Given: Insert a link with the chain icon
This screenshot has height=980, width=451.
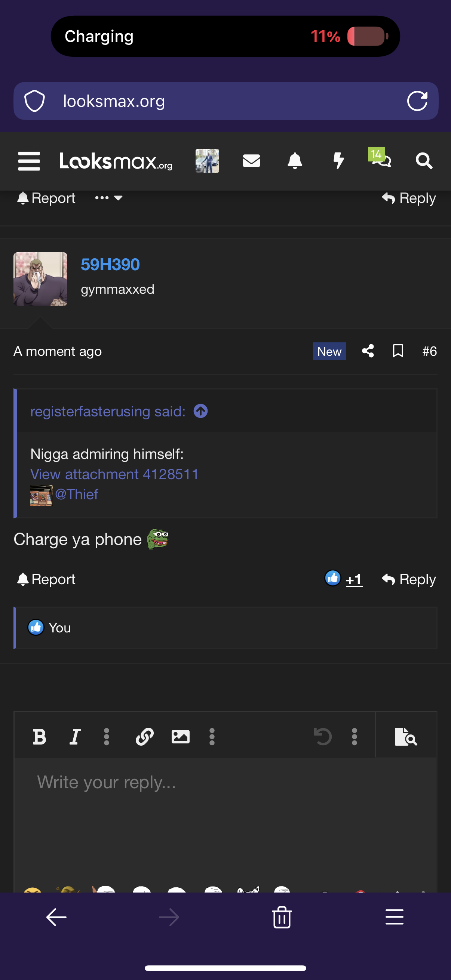Looking at the screenshot, I should tap(145, 737).
